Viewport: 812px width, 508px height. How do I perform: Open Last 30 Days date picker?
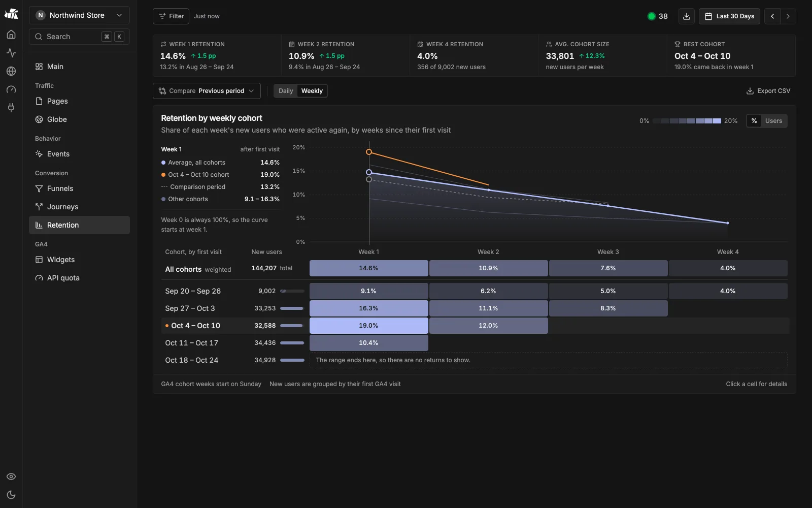click(x=729, y=16)
